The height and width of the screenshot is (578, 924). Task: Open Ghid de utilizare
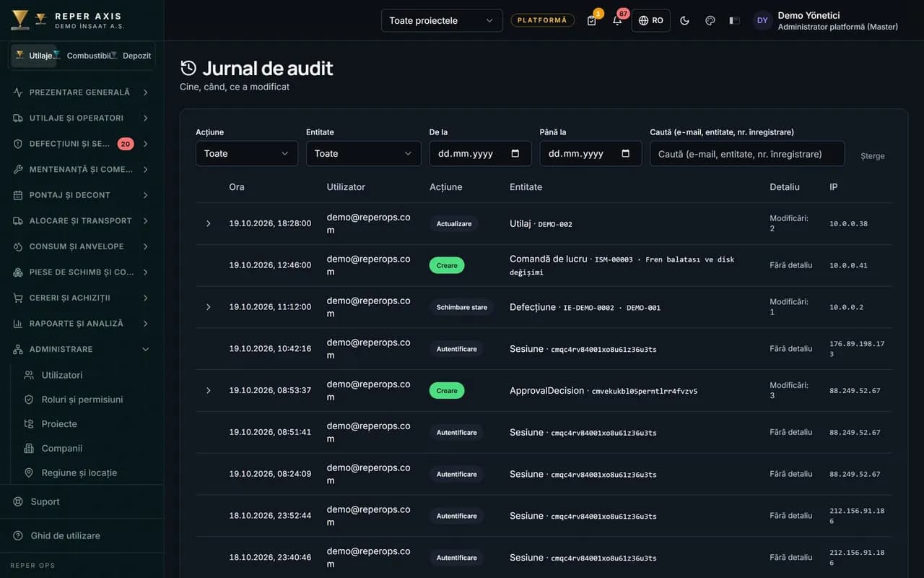pos(82,535)
